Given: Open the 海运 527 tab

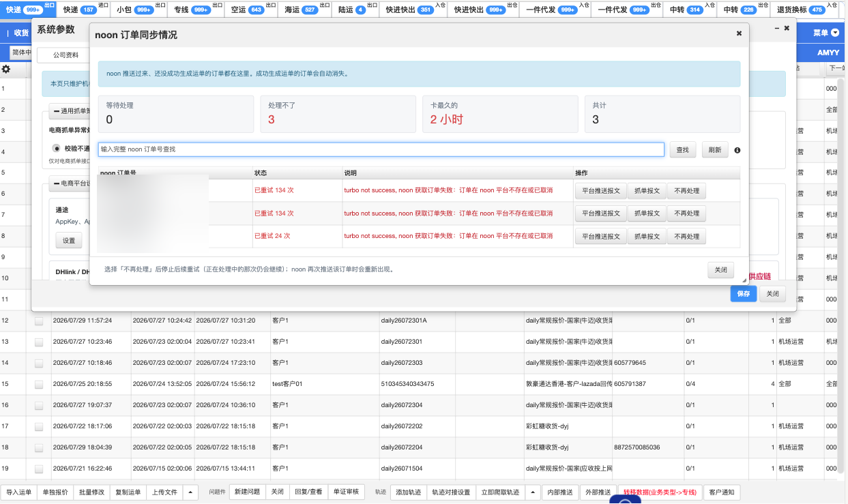Looking at the screenshot, I should [304, 10].
